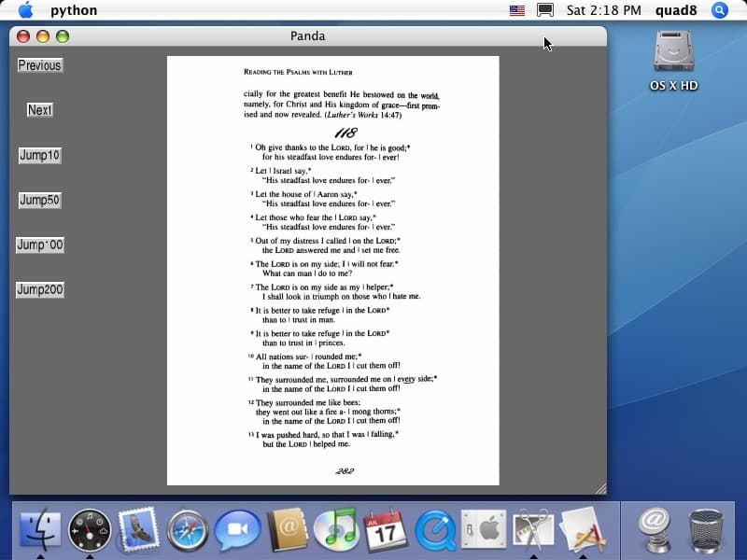Close the Panda window
The height and width of the screenshot is (560, 747).
(23, 36)
